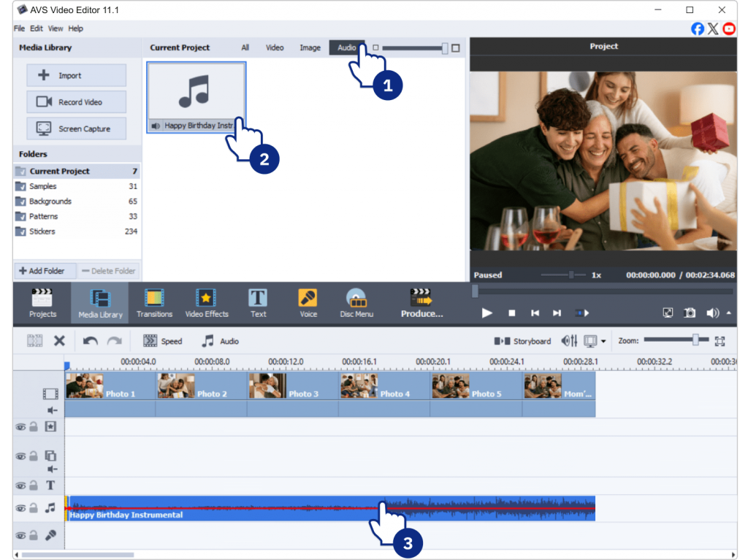
Task: Open the Disc Menu panel
Action: [356, 303]
